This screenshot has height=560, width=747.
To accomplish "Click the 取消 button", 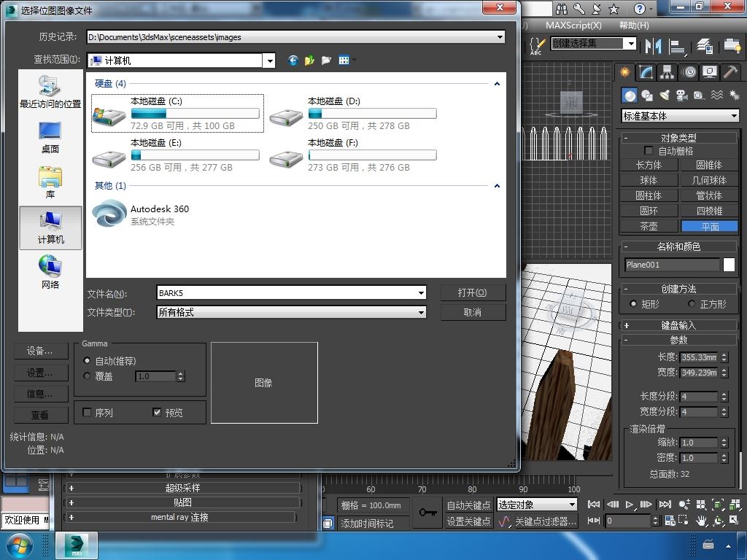I will (473, 312).
